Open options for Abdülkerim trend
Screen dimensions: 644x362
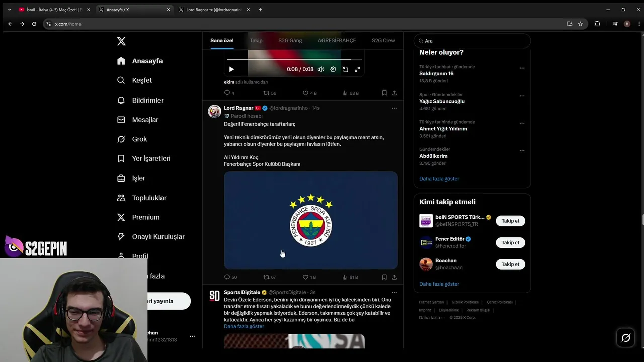point(522,150)
